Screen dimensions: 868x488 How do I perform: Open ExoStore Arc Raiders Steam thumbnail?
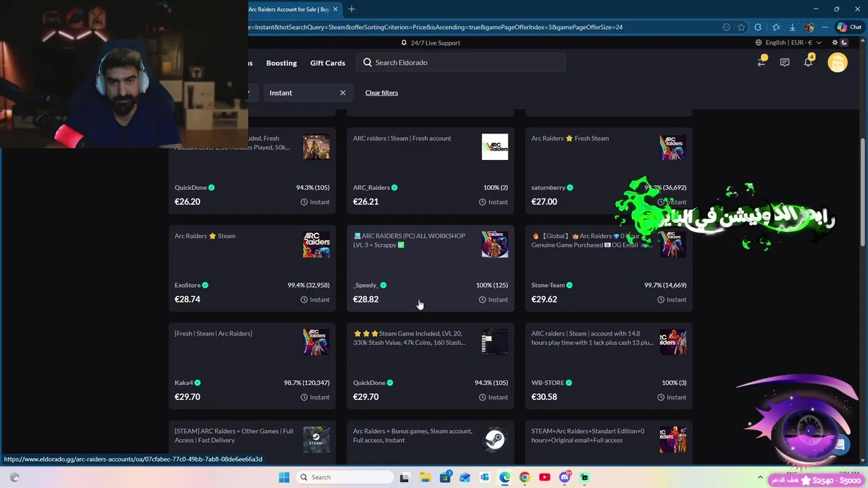pos(317,245)
